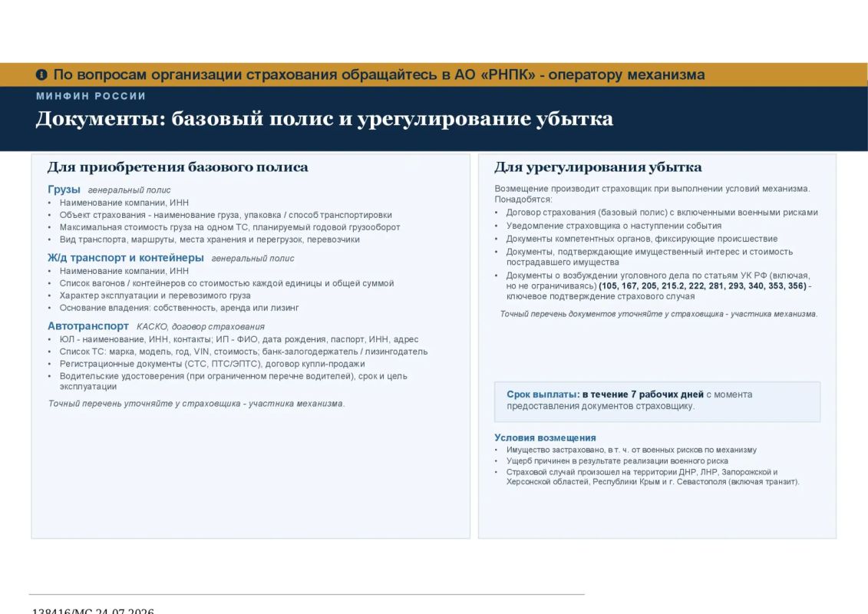Screen dimensions: 868x614
Task: Click 'Характер эксплуатации и перевозимого груза' bullet
Action: 155,295
